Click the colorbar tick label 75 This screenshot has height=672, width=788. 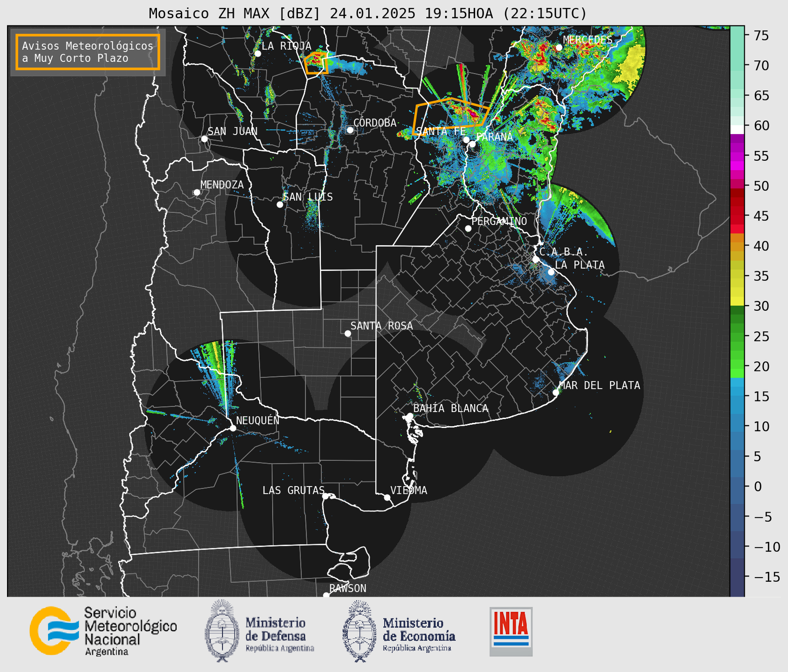click(x=762, y=36)
